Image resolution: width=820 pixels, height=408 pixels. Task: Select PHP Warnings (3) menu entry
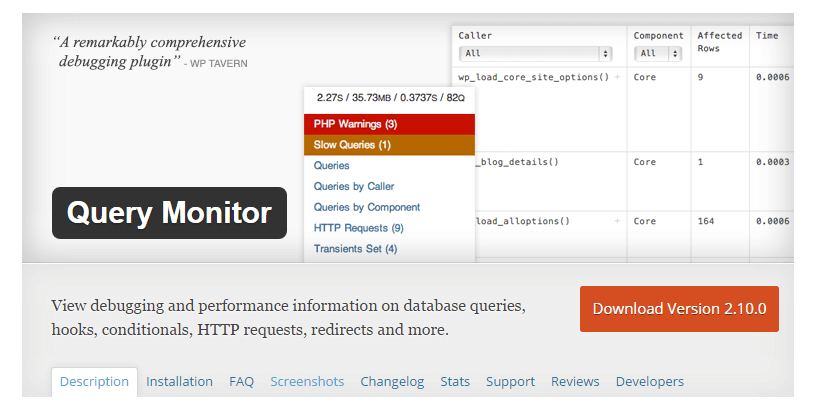pyautogui.click(x=389, y=124)
